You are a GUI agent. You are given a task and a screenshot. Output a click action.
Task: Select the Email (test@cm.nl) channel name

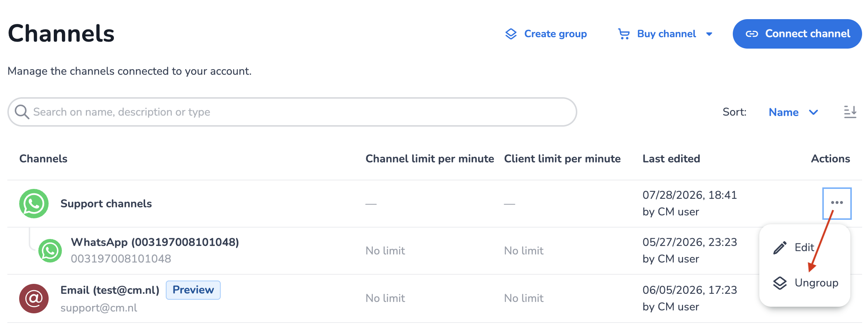(x=110, y=290)
